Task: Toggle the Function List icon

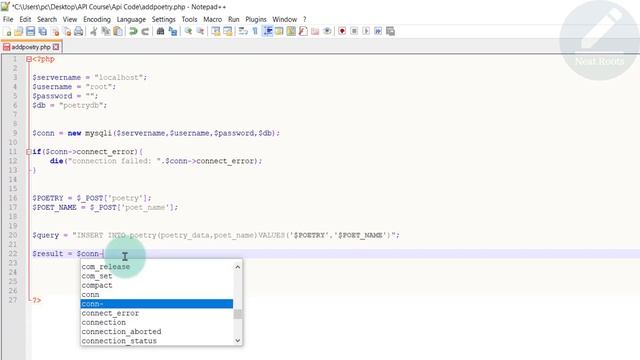Action: [x=303, y=31]
